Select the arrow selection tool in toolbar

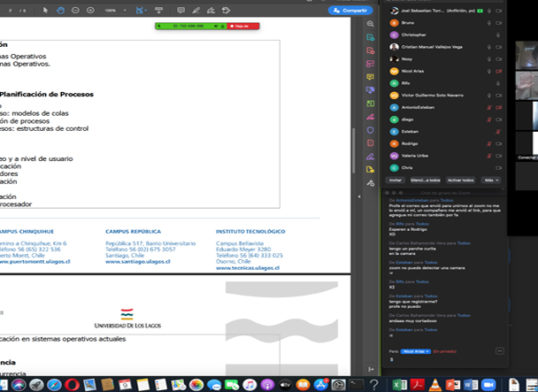tap(45, 10)
